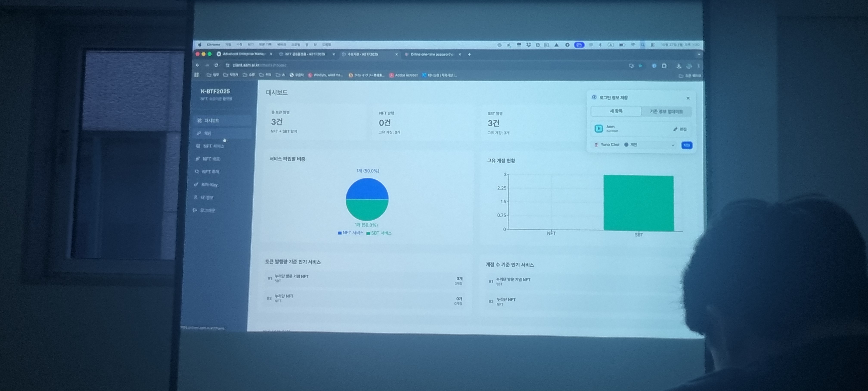
Task: Switch to NFT 공동플랫폼 - KBTF2025 tab
Action: coord(305,54)
